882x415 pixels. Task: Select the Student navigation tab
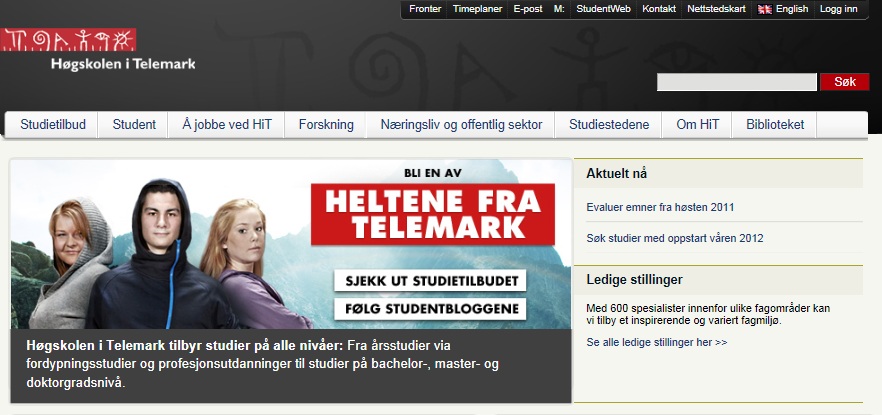(x=134, y=125)
